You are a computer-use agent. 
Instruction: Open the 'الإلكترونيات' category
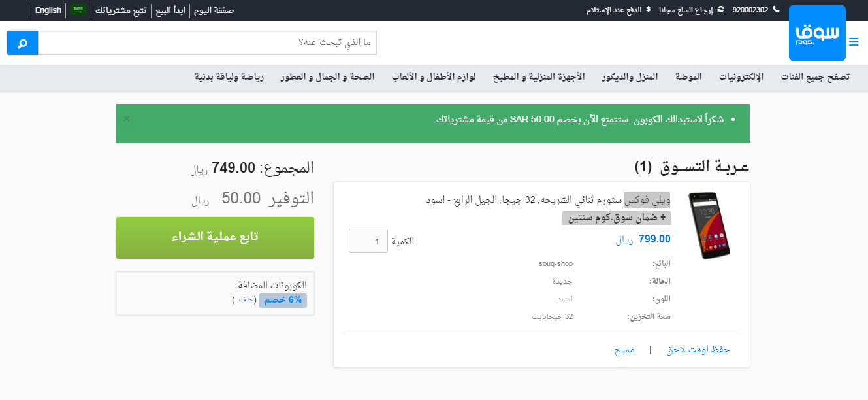741,77
